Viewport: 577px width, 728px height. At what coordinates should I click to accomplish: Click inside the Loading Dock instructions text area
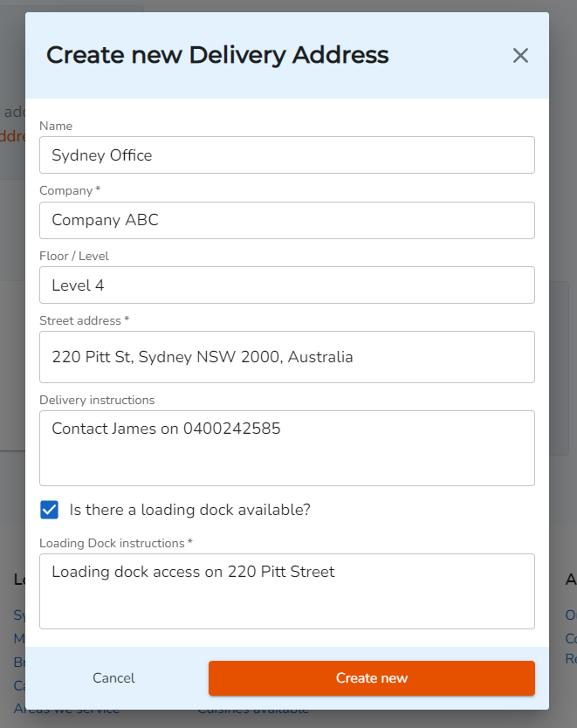click(286, 591)
